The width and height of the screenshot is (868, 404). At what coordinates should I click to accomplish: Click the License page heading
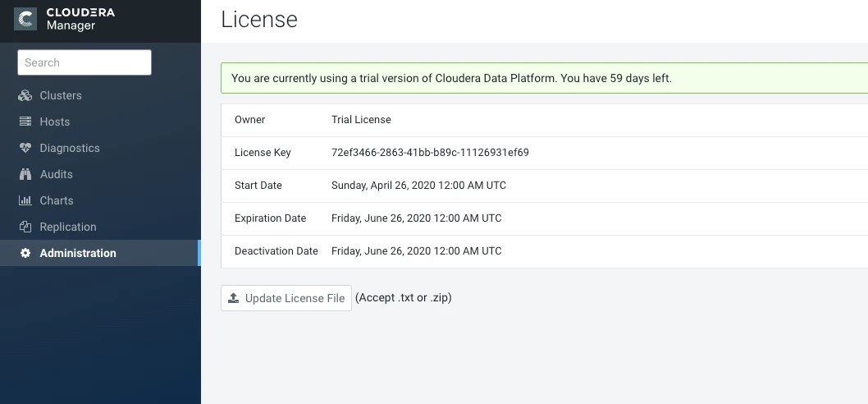(259, 20)
